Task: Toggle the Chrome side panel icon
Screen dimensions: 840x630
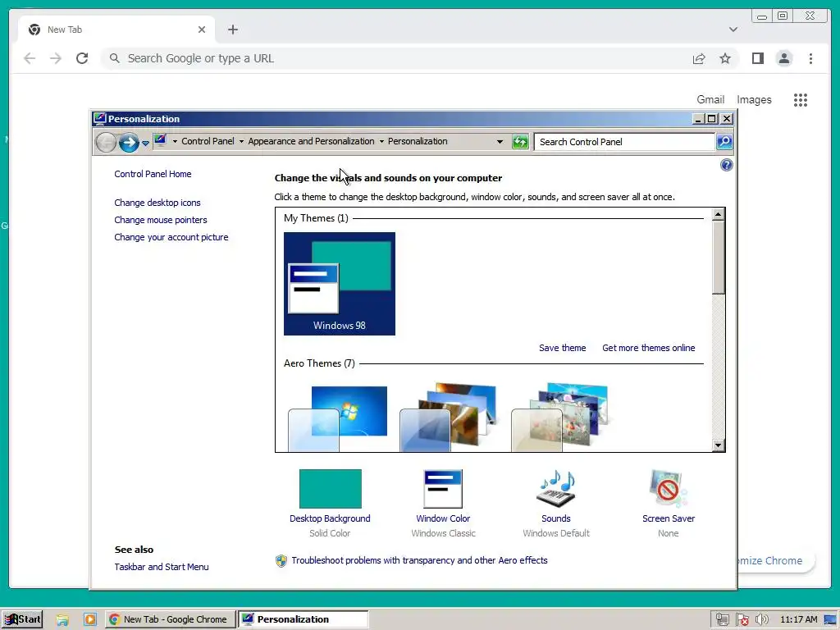Action: tap(757, 58)
